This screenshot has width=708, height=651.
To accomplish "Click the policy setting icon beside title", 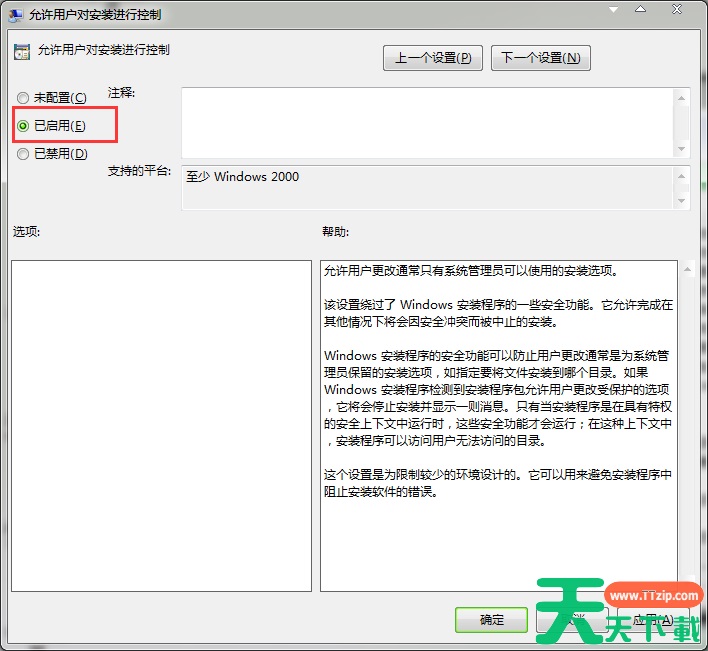I will [22, 52].
